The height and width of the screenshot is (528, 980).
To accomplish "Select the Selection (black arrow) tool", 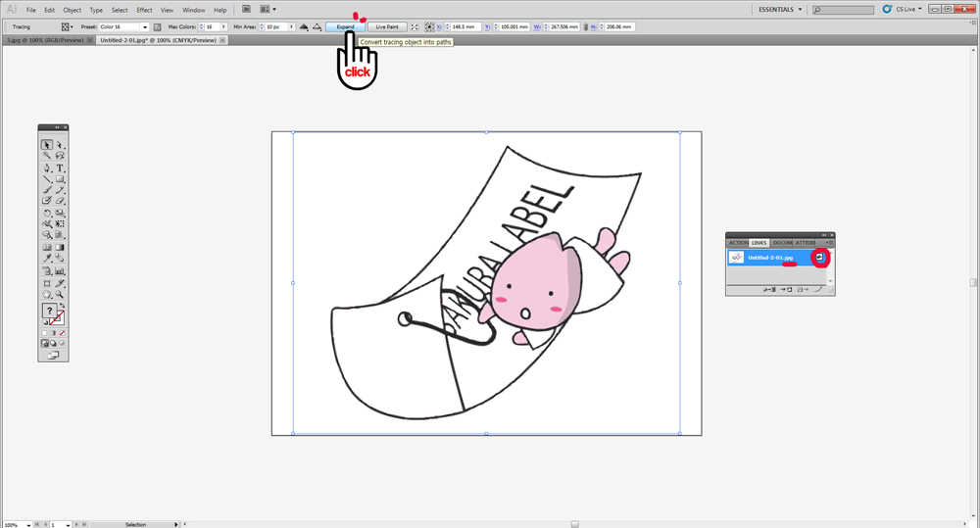I will 47,145.
